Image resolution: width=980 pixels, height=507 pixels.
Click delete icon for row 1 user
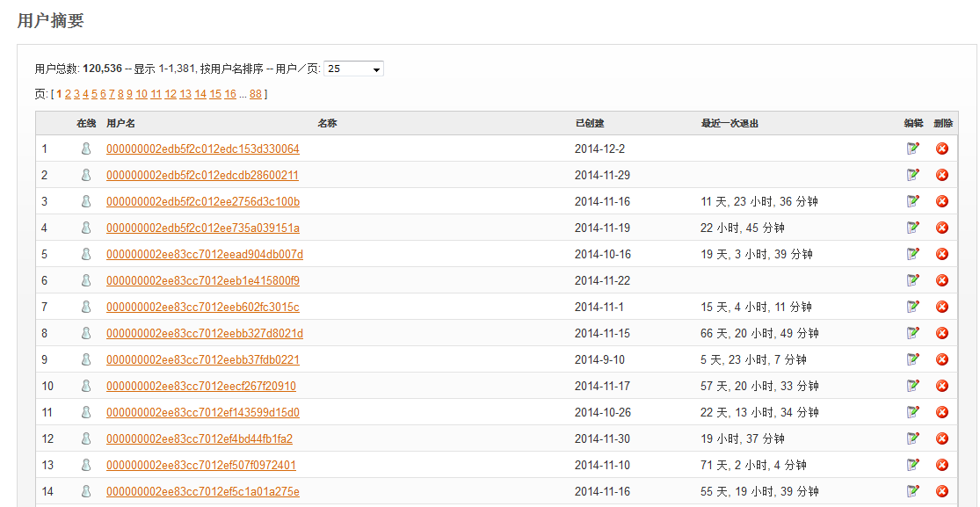click(x=942, y=148)
